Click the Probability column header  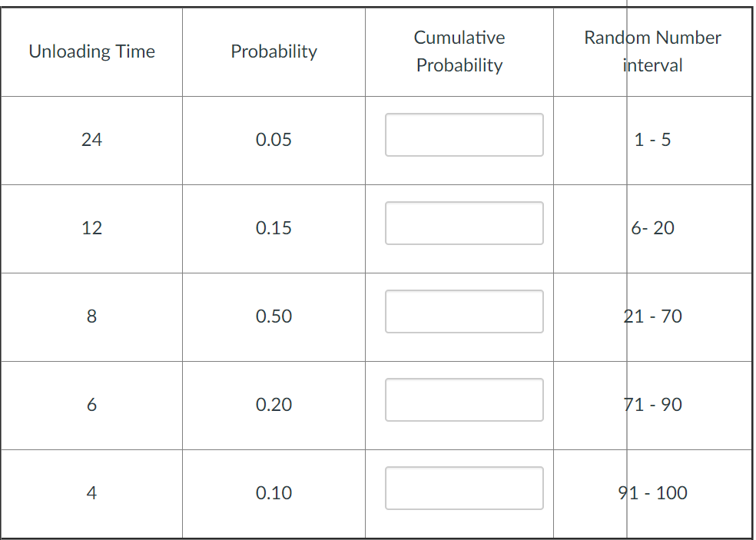(x=274, y=51)
